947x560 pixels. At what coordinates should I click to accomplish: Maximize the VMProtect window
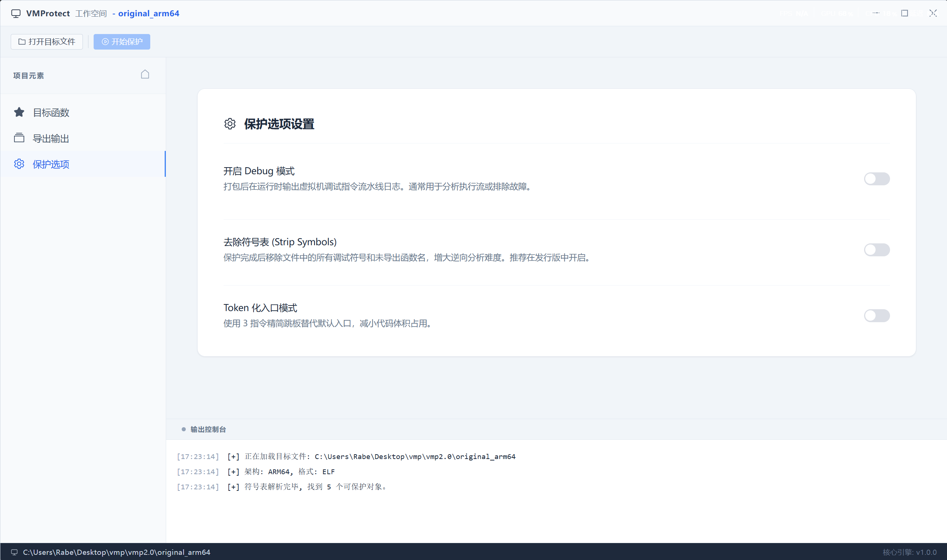(904, 13)
